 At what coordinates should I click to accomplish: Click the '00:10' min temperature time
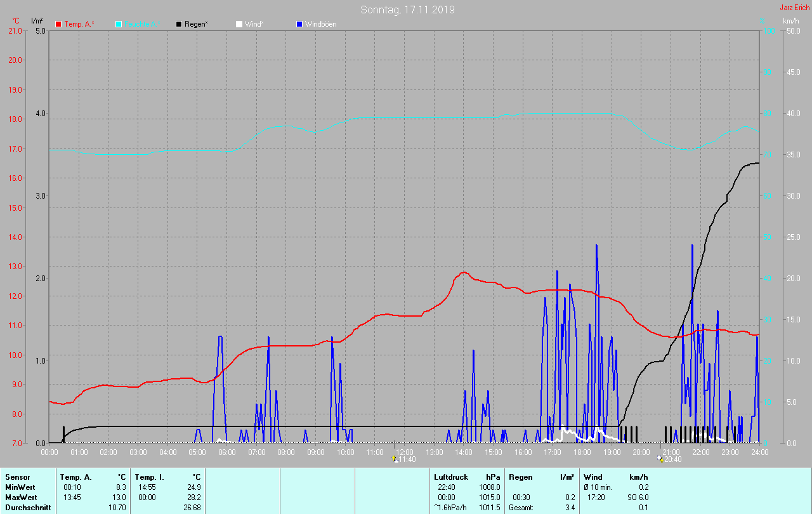(x=72, y=487)
